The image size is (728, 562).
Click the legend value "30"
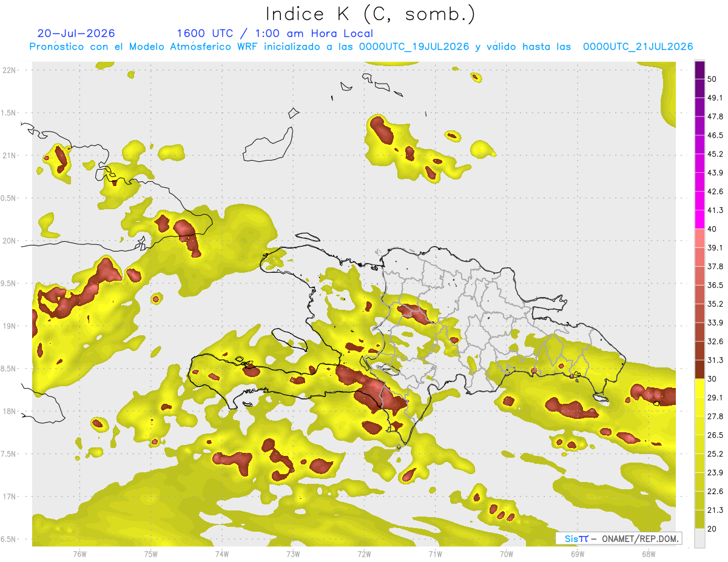(712, 379)
